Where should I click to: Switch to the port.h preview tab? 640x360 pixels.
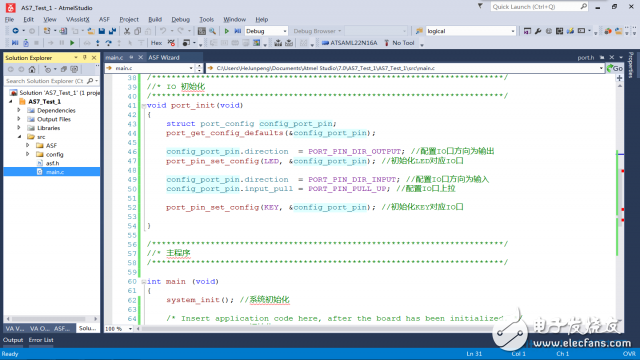(586, 58)
